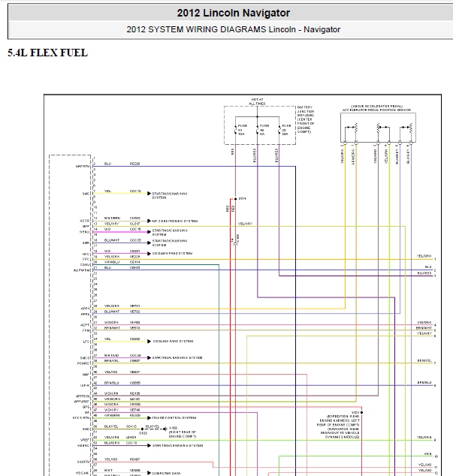Select the S114 splice label
The image size is (453, 476).
pos(243,198)
